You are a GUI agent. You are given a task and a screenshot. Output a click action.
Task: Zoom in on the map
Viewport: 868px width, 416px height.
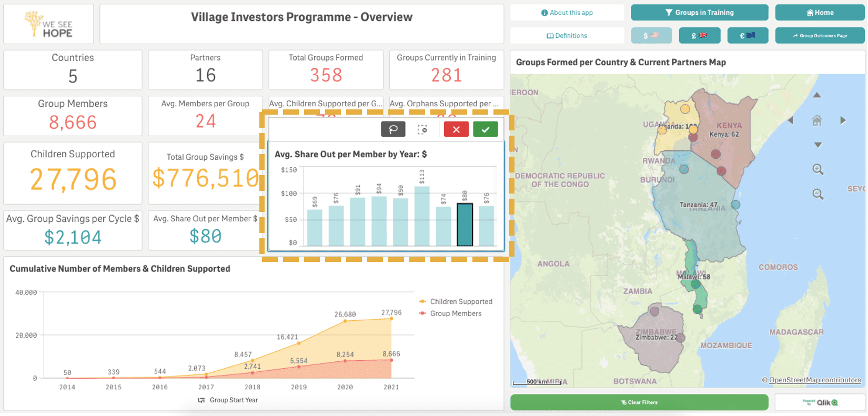pos(818,169)
